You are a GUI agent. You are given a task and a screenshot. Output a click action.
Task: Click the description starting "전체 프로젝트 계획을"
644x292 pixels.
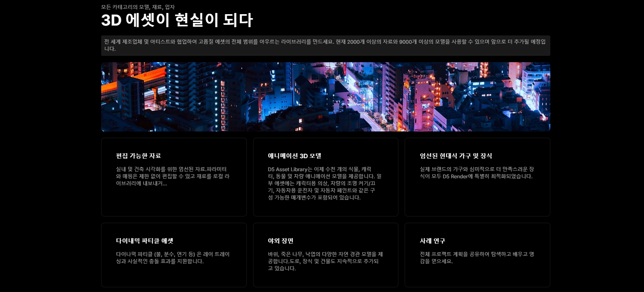click(x=477, y=258)
